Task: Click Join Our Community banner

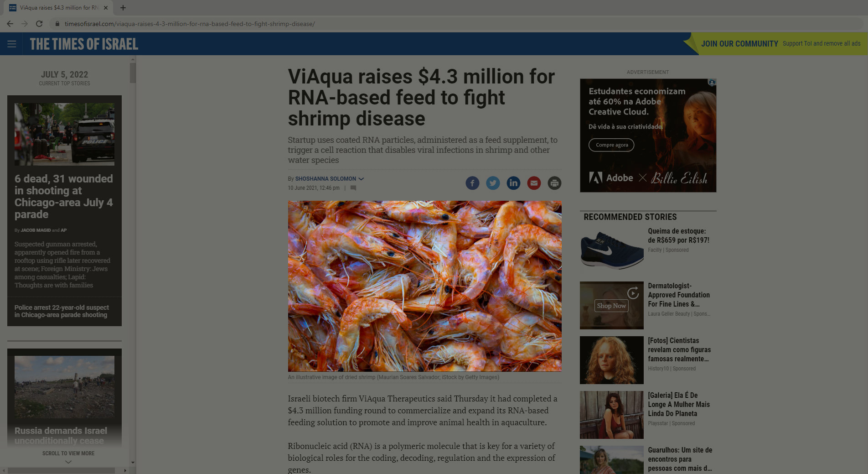Action: pyautogui.click(x=780, y=44)
